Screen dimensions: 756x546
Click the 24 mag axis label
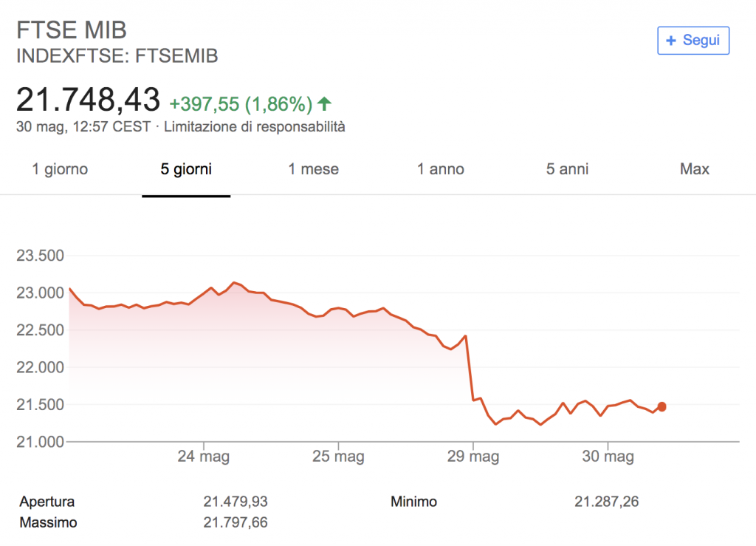[204, 457]
